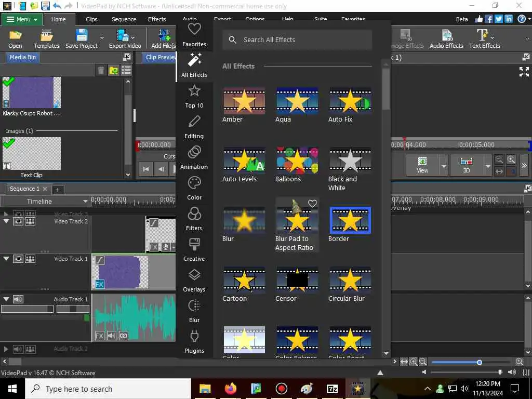Image resolution: width=532 pixels, height=399 pixels.
Task: Toggle 3D preview mode
Action: (467, 165)
